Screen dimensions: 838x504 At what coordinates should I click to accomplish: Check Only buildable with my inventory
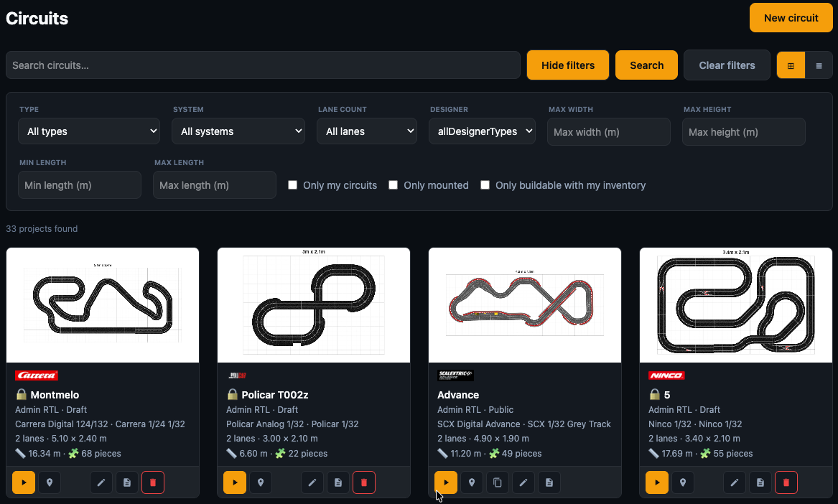pos(485,185)
